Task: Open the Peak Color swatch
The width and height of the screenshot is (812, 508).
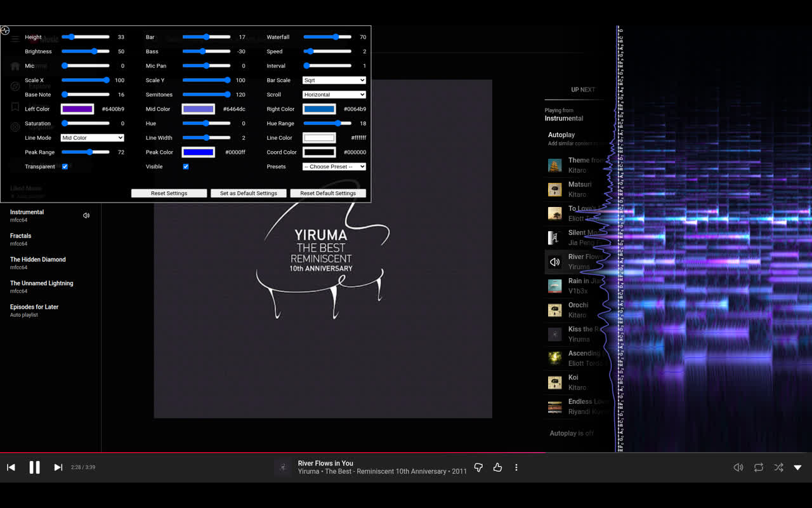Action: 199,152
